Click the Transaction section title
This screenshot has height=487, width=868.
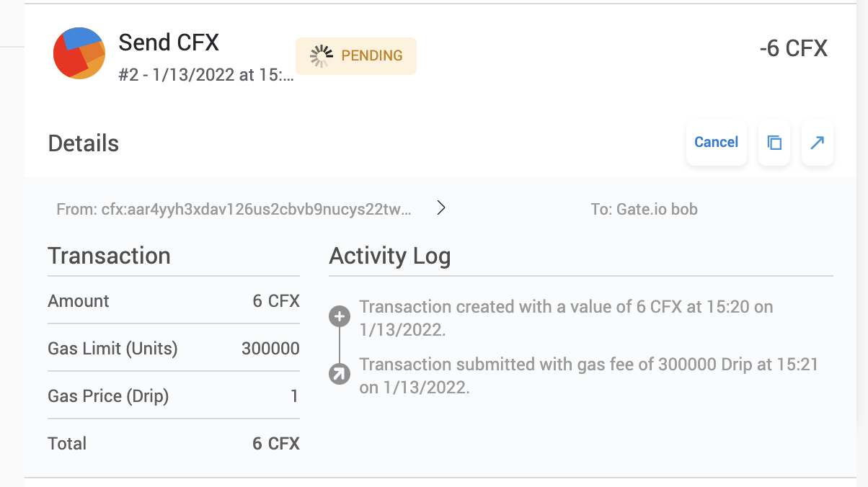tap(109, 256)
